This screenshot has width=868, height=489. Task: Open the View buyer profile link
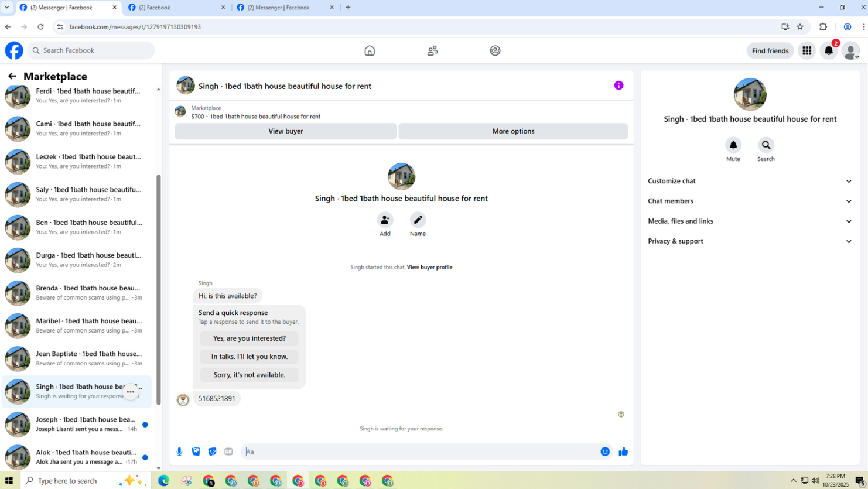click(x=429, y=267)
